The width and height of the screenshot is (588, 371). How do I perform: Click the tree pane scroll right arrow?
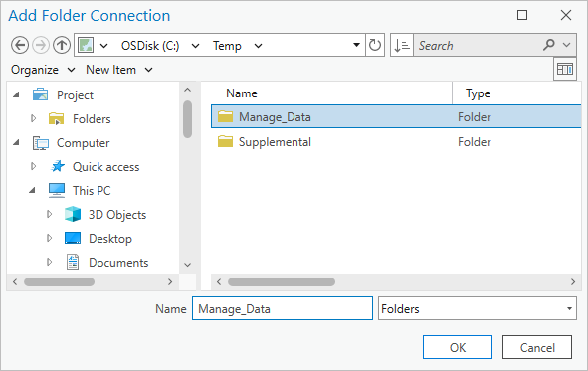[x=170, y=281]
